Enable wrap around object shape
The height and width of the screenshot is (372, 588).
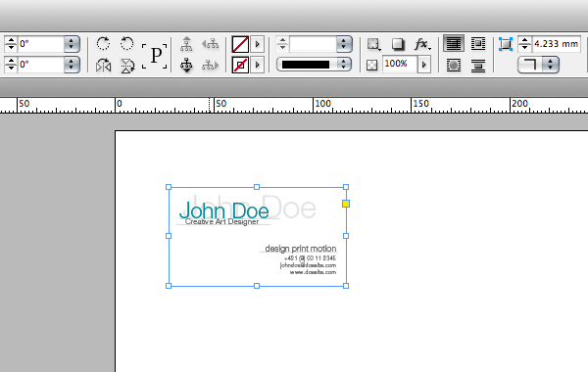click(x=454, y=66)
